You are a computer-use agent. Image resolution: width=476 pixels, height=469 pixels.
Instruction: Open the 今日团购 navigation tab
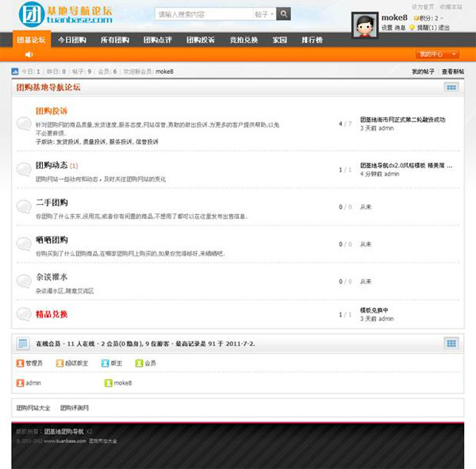click(x=72, y=40)
